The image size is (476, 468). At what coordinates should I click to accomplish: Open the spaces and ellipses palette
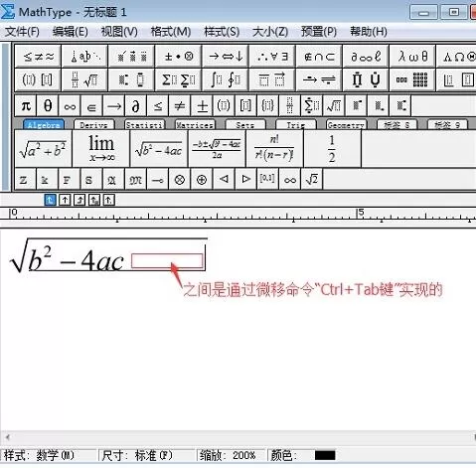pyautogui.click(x=84, y=57)
